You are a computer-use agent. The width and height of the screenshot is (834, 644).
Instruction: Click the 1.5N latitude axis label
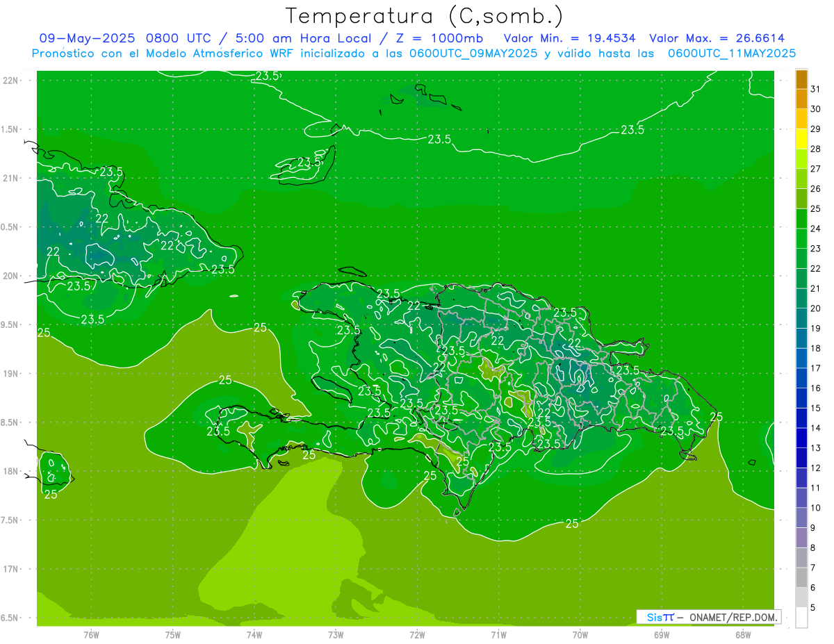10,129
